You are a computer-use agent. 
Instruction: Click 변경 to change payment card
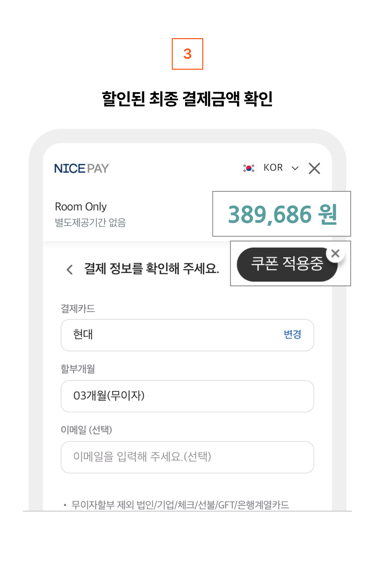click(292, 335)
